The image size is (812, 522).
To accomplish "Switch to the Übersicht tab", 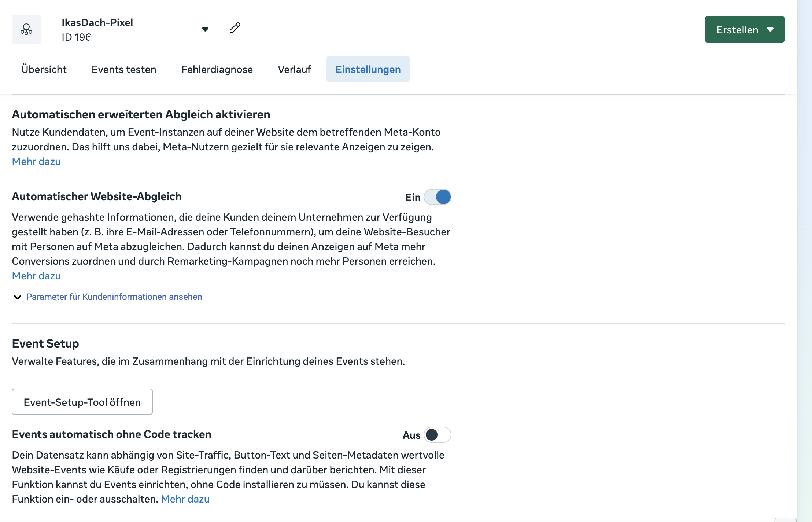I will [x=44, y=69].
